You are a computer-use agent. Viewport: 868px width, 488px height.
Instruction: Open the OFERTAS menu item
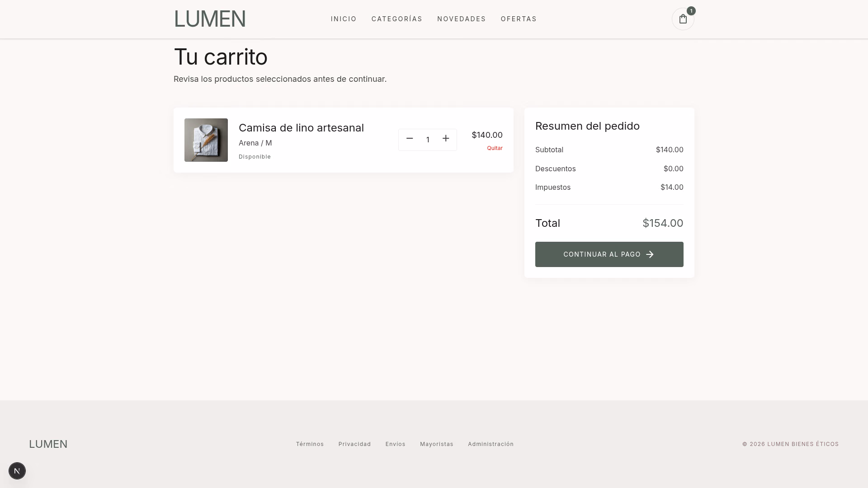pos(519,19)
